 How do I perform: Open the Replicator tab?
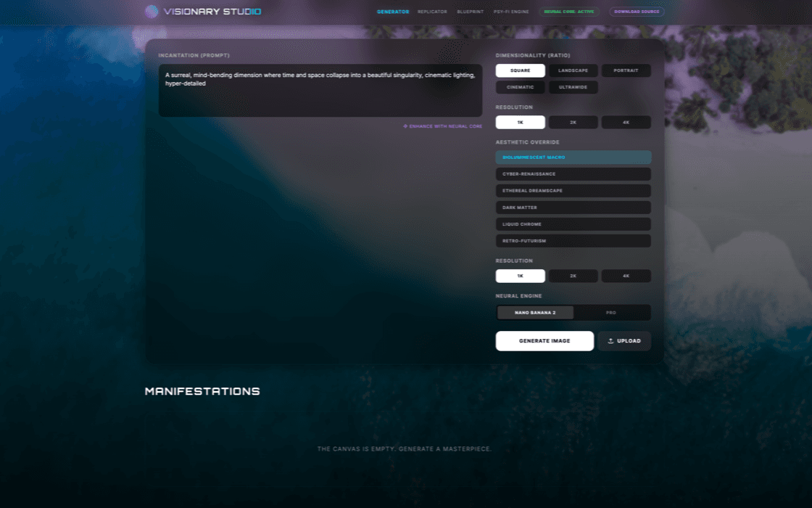click(432, 12)
